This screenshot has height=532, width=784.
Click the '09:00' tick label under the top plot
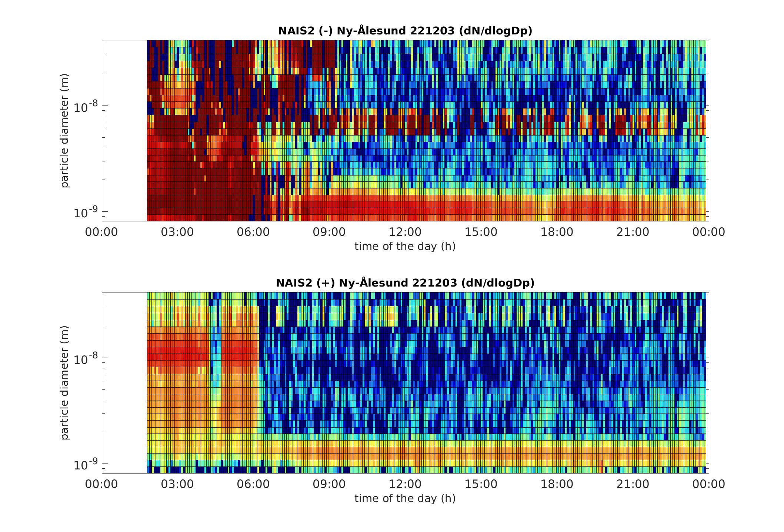coord(329,232)
